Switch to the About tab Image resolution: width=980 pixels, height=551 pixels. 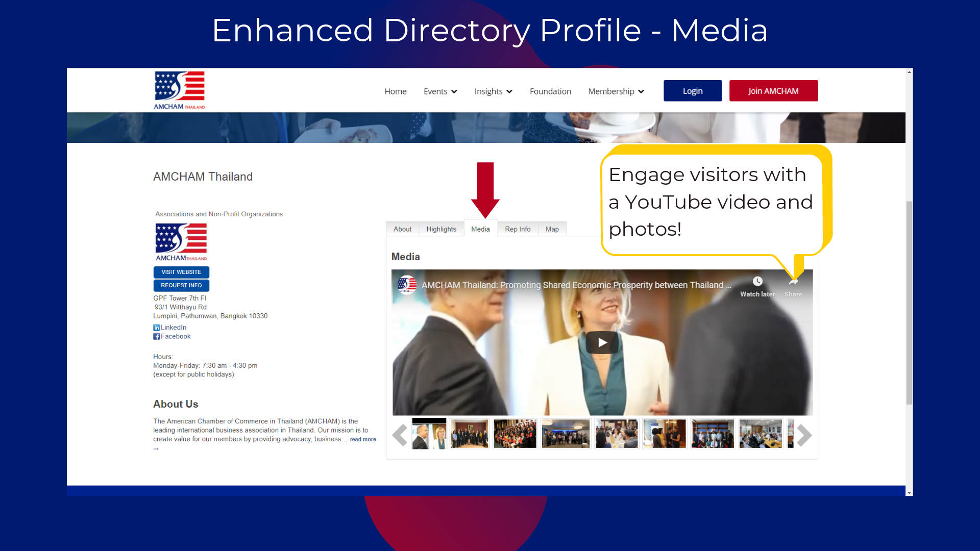(402, 229)
